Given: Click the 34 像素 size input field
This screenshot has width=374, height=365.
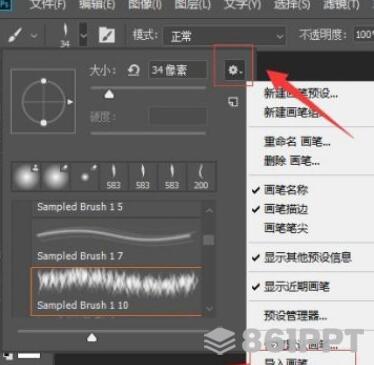Looking at the screenshot, I should coord(178,70).
